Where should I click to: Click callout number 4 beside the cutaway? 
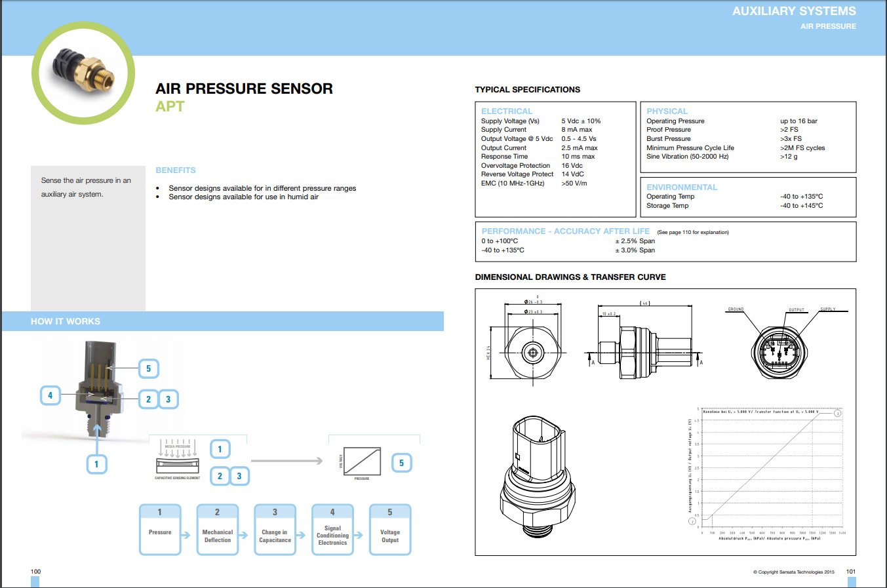(50, 395)
